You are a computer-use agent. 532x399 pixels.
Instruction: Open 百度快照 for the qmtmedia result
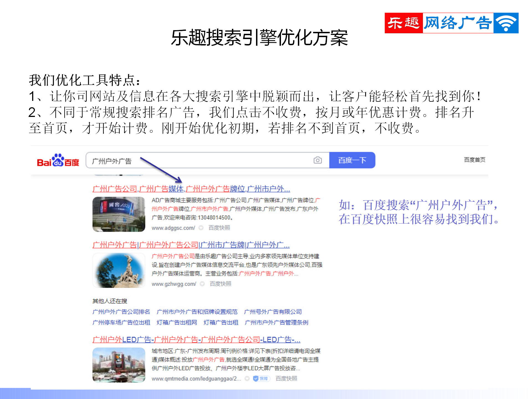point(286,378)
